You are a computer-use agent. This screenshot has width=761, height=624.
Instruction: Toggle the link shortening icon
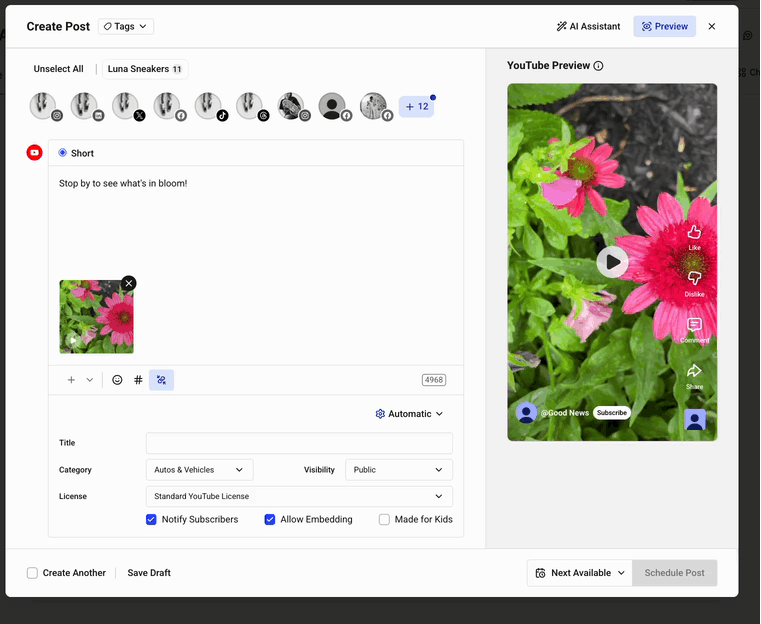162,380
